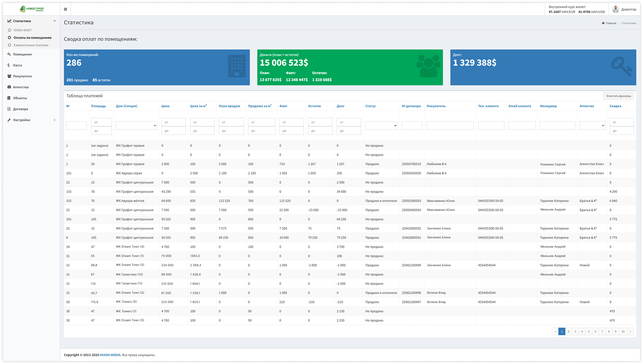The width and height of the screenshot is (643, 364).
Task: Click the Договора book icon
Action: click(9, 109)
